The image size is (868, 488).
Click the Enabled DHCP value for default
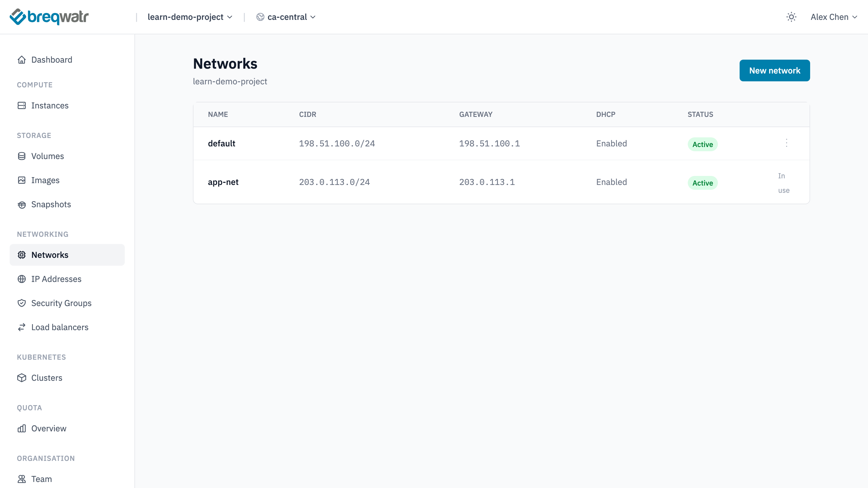coord(611,143)
